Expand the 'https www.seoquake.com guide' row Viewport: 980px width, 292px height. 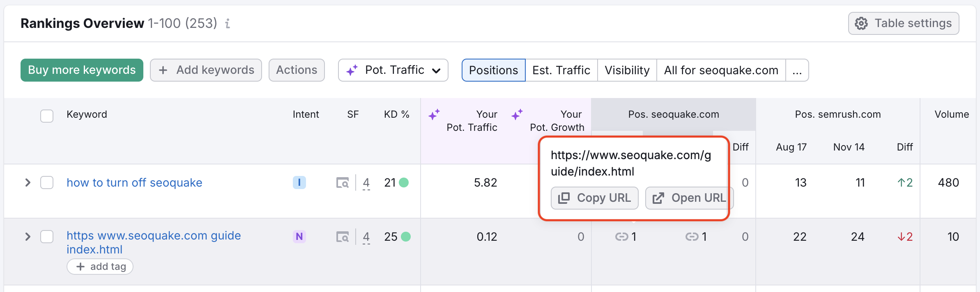click(x=28, y=237)
